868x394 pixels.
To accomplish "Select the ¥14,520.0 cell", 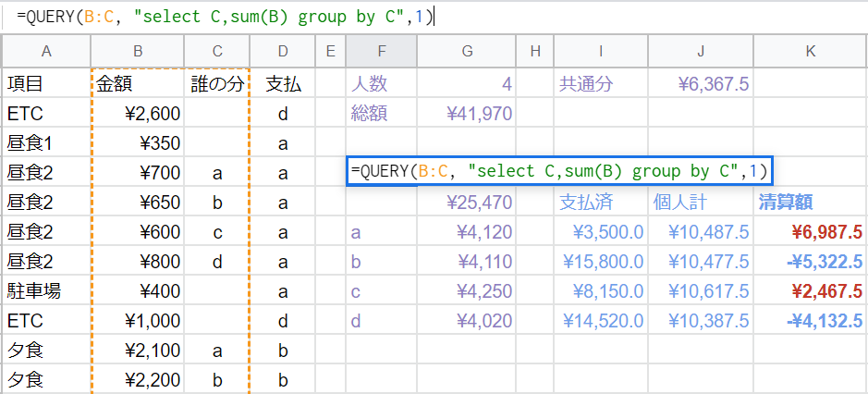I will click(601, 320).
